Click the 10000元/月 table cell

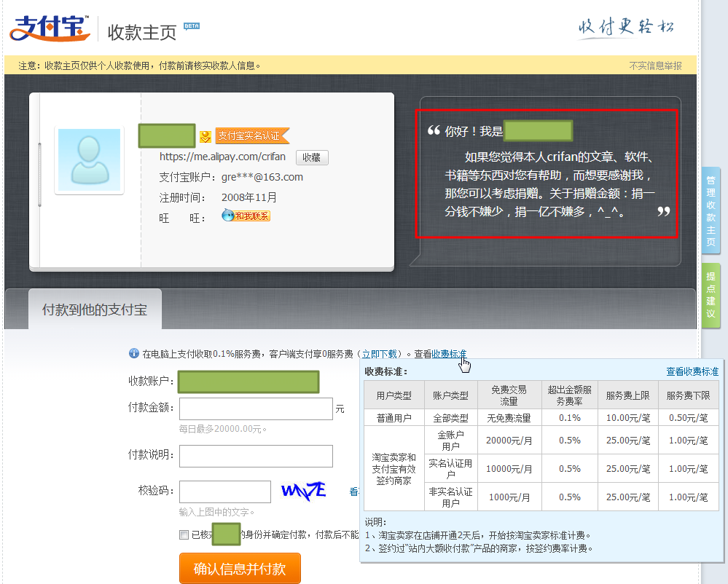(509, 468)
